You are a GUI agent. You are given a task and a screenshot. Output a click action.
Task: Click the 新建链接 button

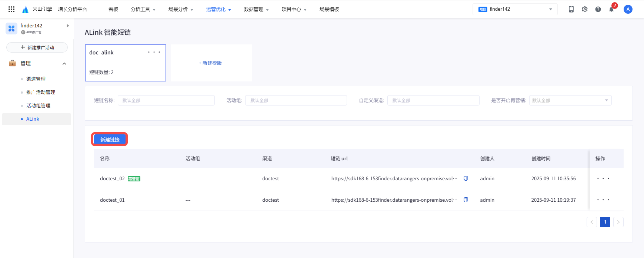pos(110,140)
